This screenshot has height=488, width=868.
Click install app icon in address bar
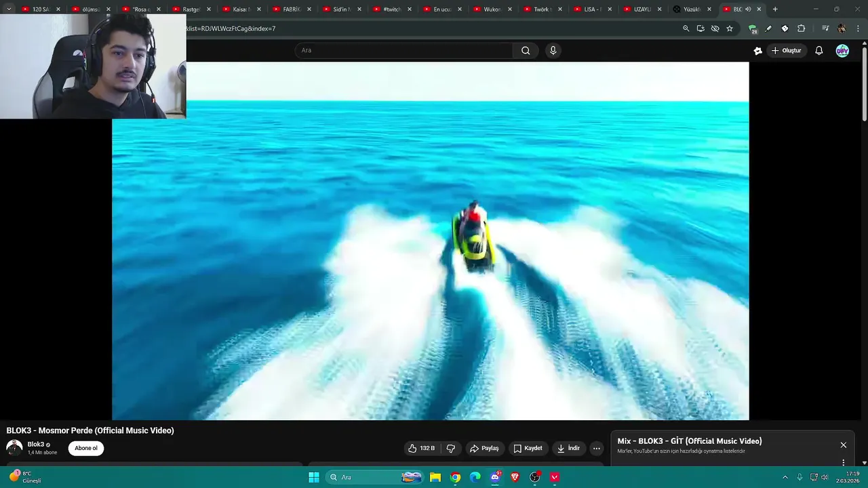(x=701, y=28)
